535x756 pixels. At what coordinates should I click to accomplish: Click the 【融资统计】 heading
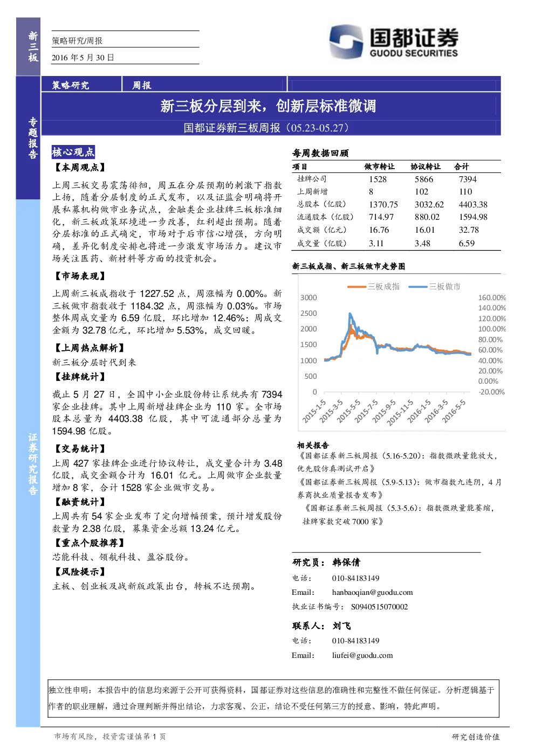79,502
